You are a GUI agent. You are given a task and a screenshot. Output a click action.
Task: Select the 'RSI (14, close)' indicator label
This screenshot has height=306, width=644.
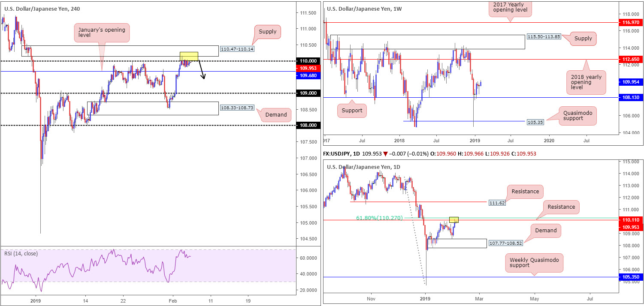click(x=20, y=254)
